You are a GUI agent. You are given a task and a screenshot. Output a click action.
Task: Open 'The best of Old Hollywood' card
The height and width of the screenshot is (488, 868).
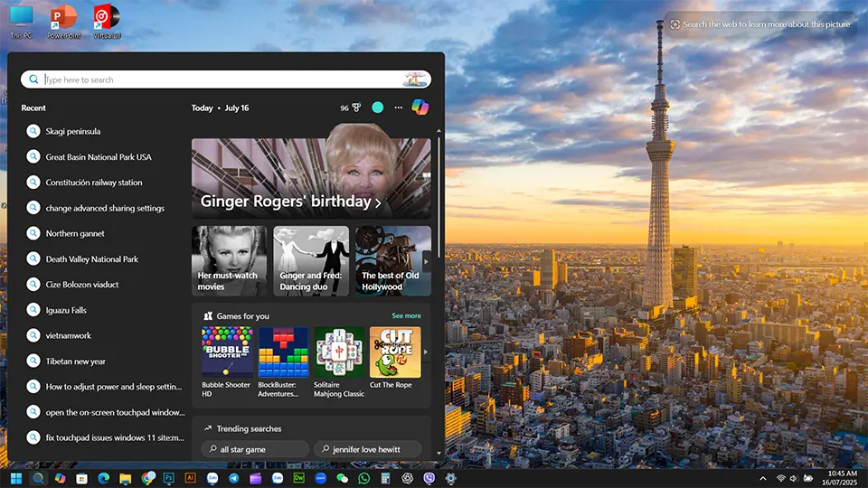[393, 260]
